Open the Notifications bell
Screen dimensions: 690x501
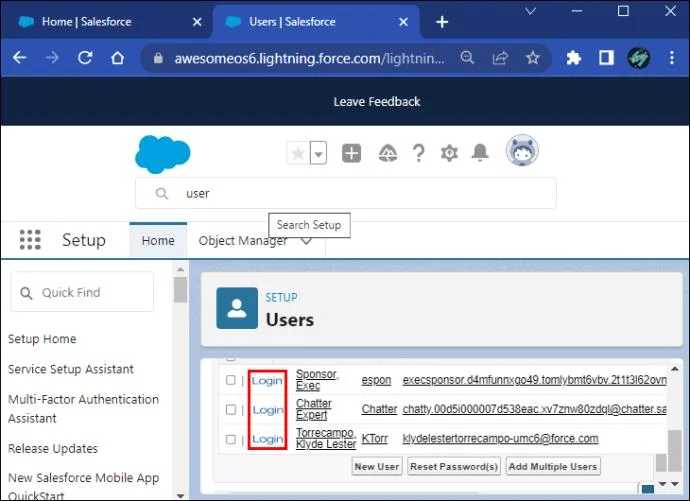tap(480, 153)
